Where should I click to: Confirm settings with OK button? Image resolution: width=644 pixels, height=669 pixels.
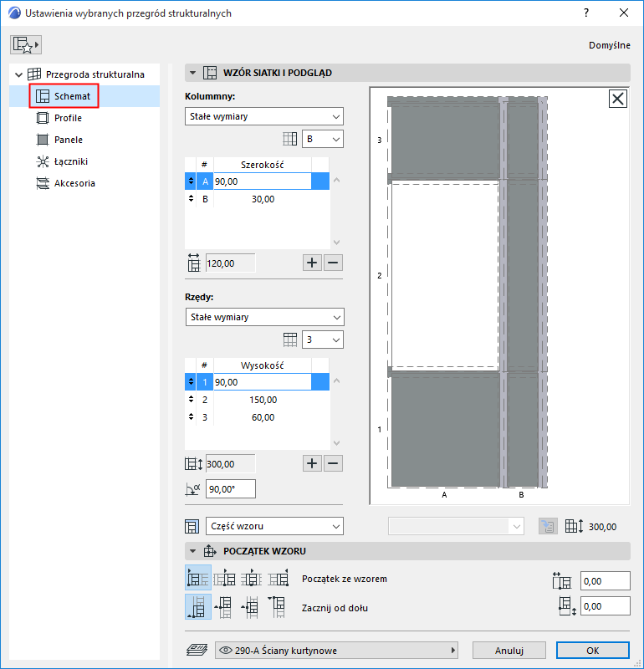click(593, 651)
